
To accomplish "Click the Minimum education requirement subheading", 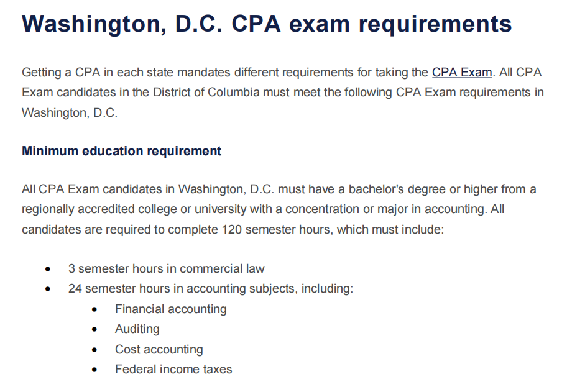I will tap(121, 151).
